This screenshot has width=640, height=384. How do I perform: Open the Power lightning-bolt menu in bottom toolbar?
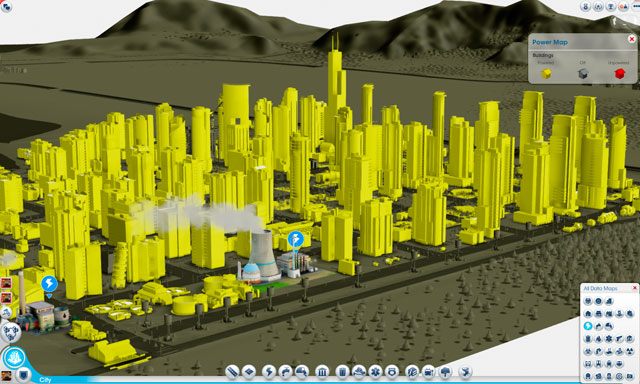point(269,372)
